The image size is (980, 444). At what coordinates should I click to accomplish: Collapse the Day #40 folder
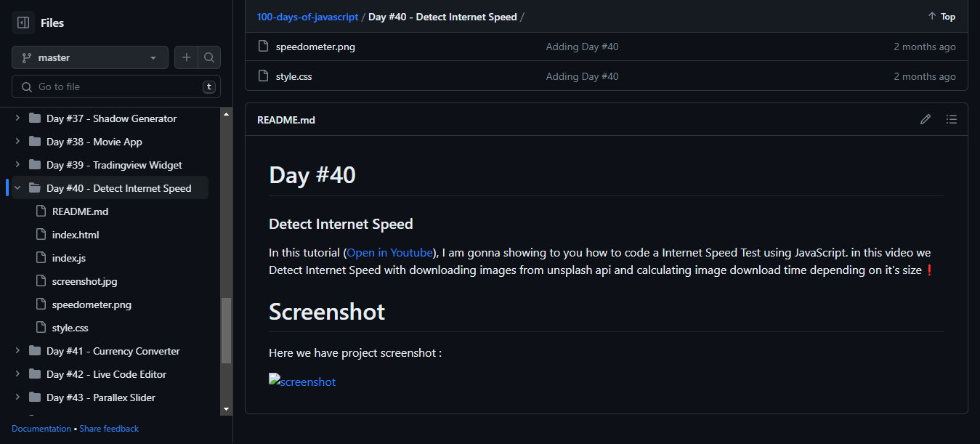point(17,187)
